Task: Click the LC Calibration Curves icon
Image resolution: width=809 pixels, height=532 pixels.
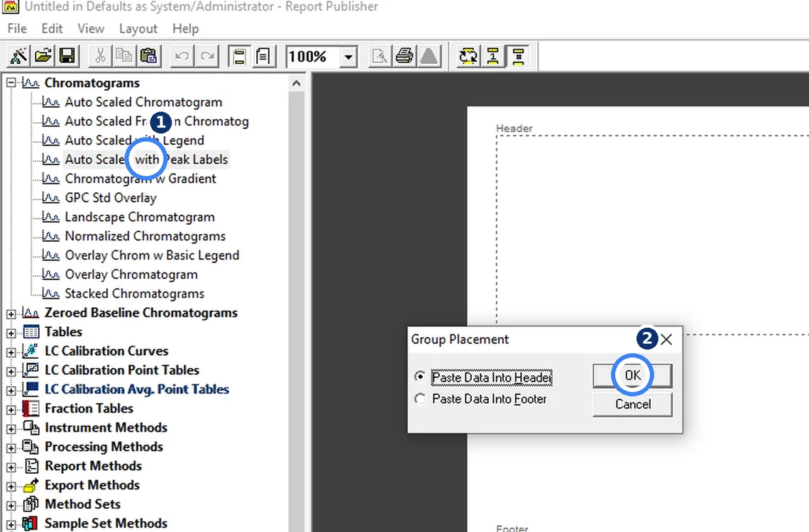Action: pyautogui.click(x=31, y=351)
